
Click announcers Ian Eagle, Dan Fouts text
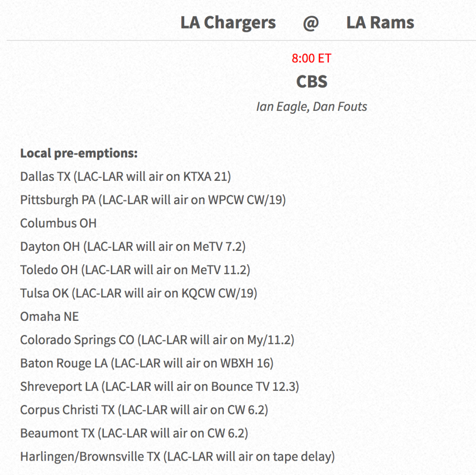click(311, 107)
